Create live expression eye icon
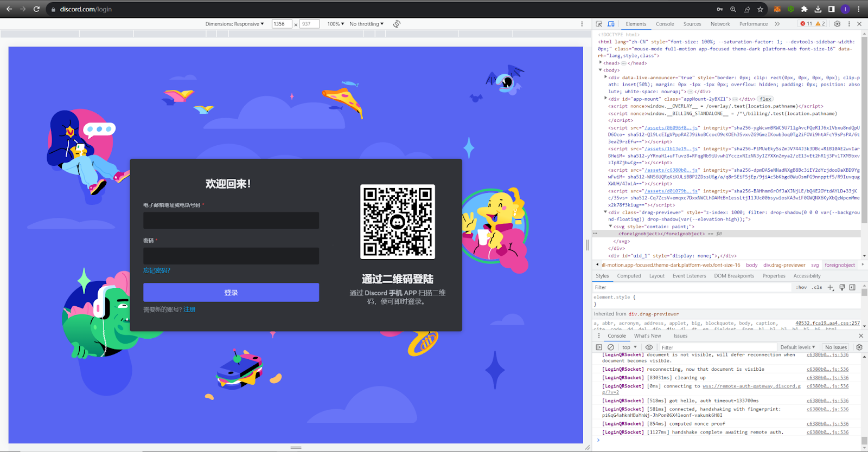This screenshot has height=452, width=868. [x=649, y=347]
